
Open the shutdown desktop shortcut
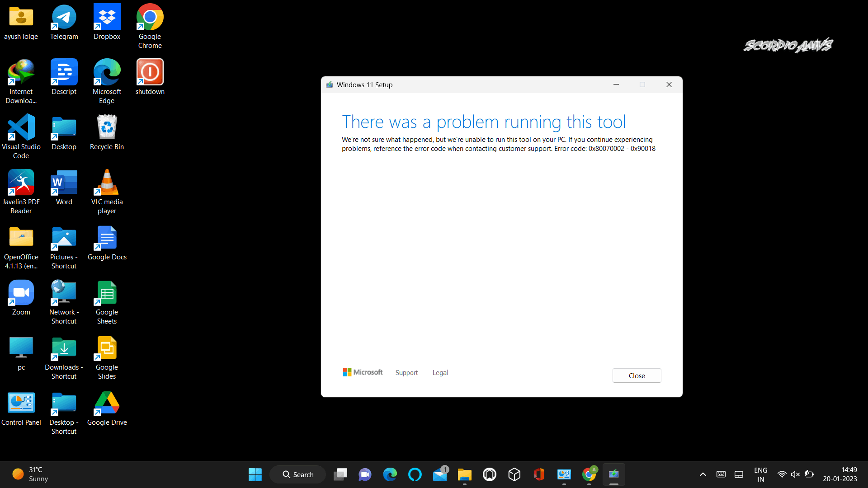(150, 73)
